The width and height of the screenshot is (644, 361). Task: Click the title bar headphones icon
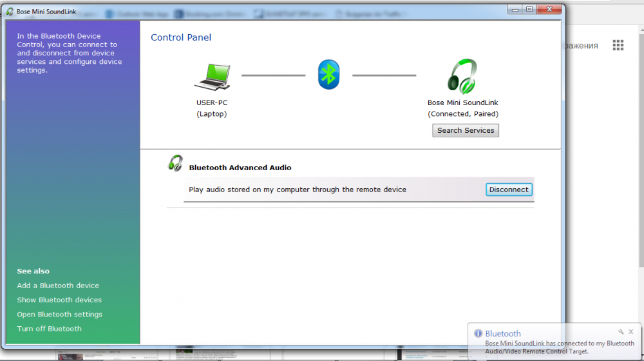click(10, 12)
